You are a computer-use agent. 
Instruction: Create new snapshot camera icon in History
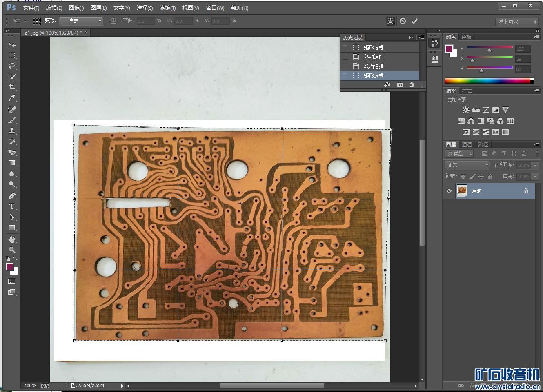pos(400,85)
